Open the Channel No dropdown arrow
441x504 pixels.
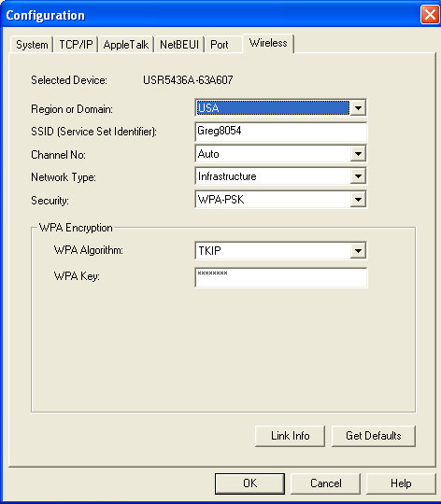point(358,154)
